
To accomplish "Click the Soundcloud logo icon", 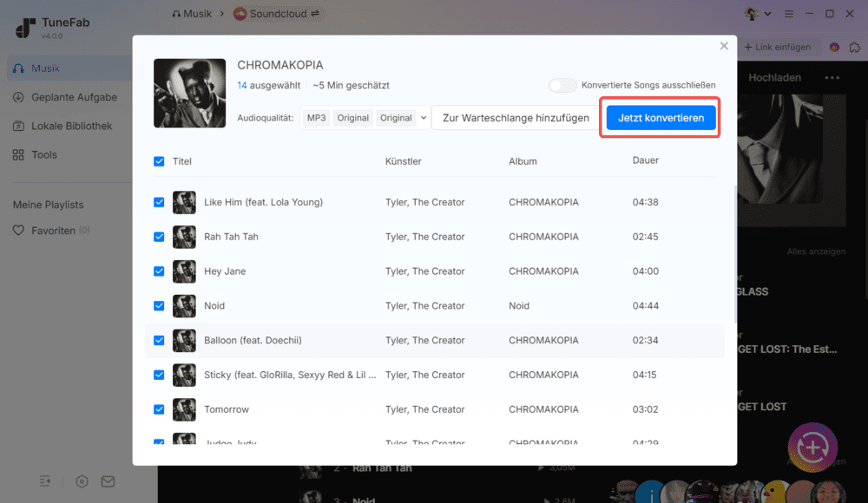I will [x=240, y=13].
